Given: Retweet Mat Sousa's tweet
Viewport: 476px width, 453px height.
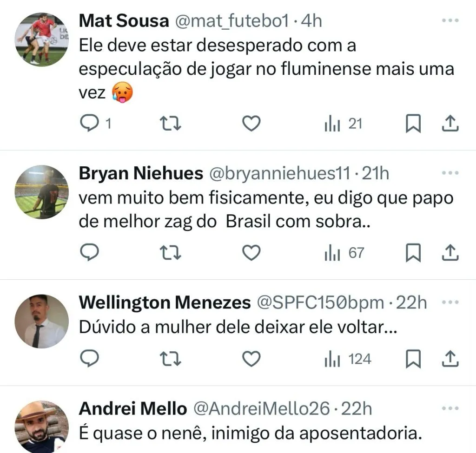Looking at the screenshot, I should click(170, 124).
